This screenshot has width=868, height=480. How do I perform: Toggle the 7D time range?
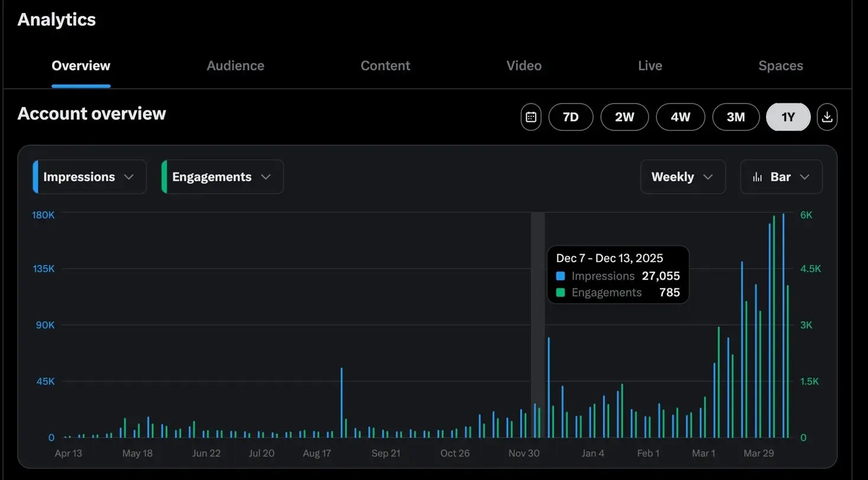(571, 116)
